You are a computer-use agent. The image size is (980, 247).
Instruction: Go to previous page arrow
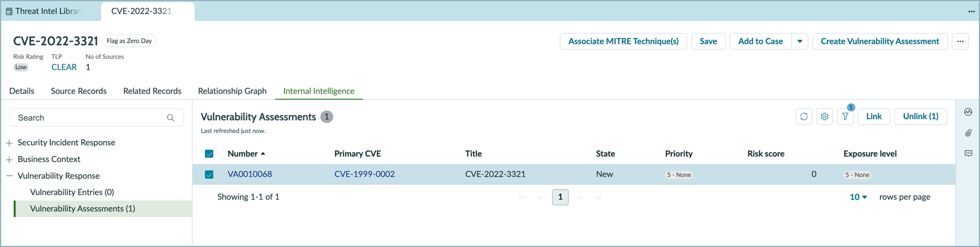542,197
